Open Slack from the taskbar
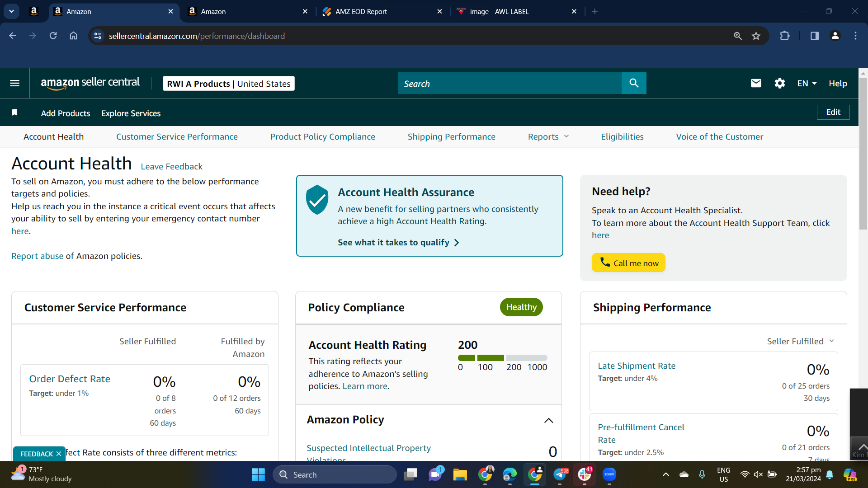 [x=585, y=474]
